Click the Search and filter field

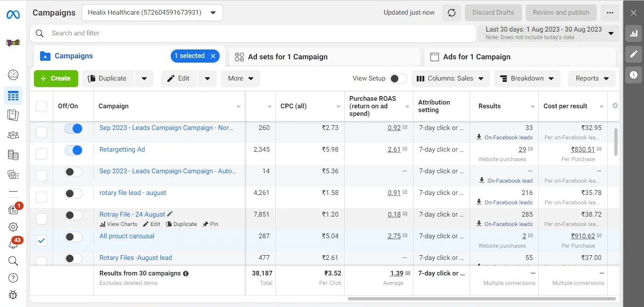(253, 33)
